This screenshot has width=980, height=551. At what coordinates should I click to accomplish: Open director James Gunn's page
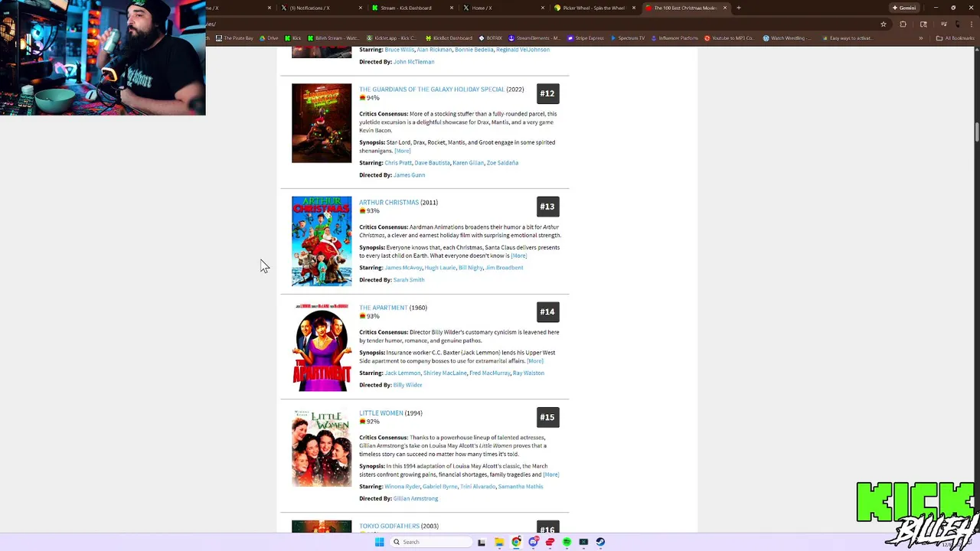click(x=409, y=175)
